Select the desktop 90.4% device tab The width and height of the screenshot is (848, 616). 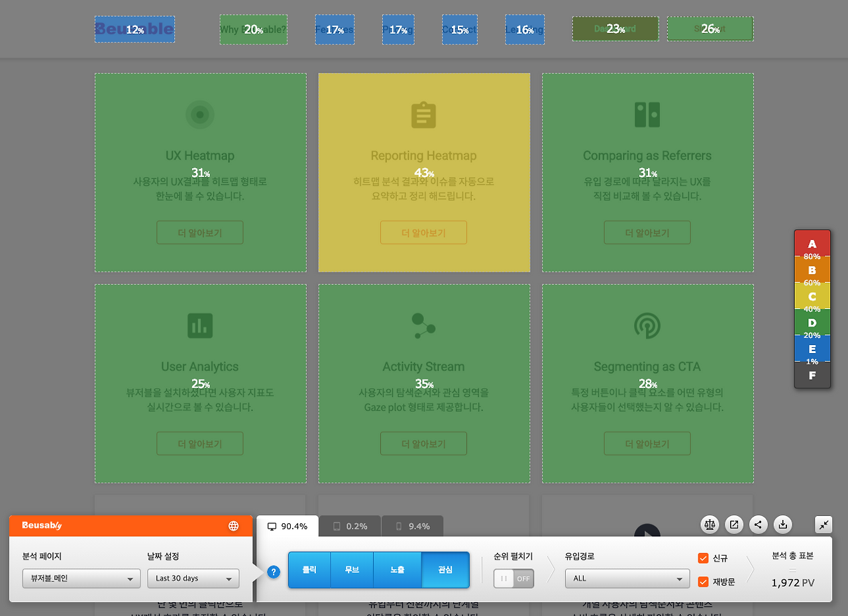[x=288, y=526]
